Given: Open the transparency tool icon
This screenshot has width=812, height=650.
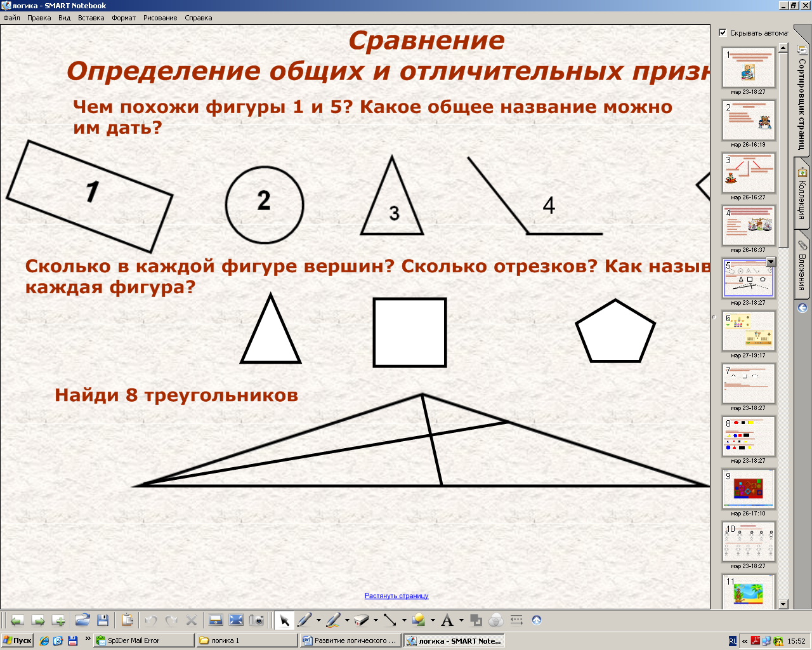Looking at the screenshot, I should pyautogui.click(x=496, y=620).
